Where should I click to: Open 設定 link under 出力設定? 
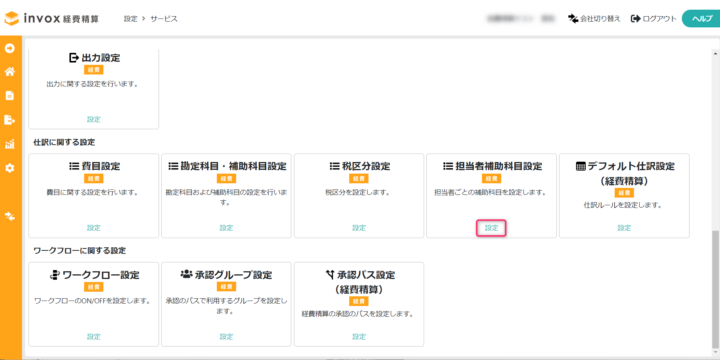(x=94, y=119)
